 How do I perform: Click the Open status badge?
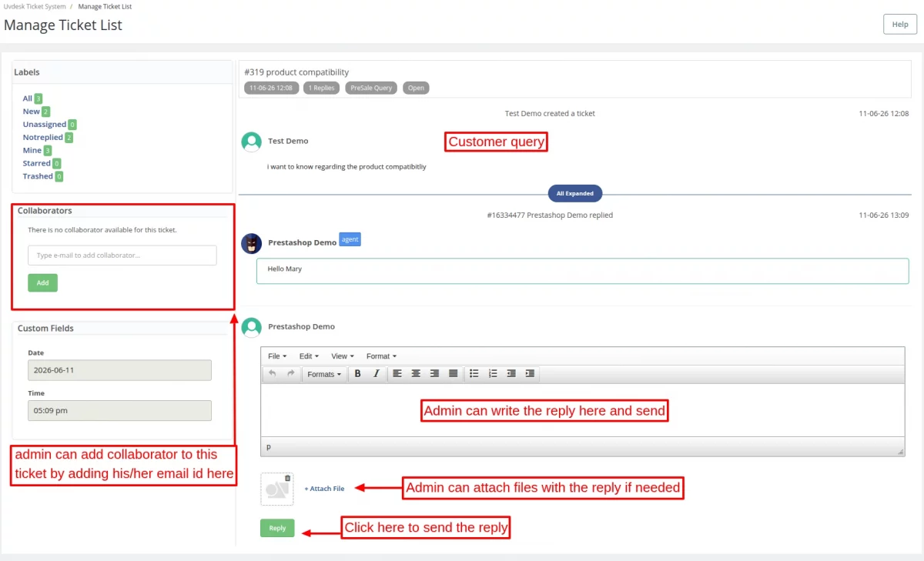point(417,88)
